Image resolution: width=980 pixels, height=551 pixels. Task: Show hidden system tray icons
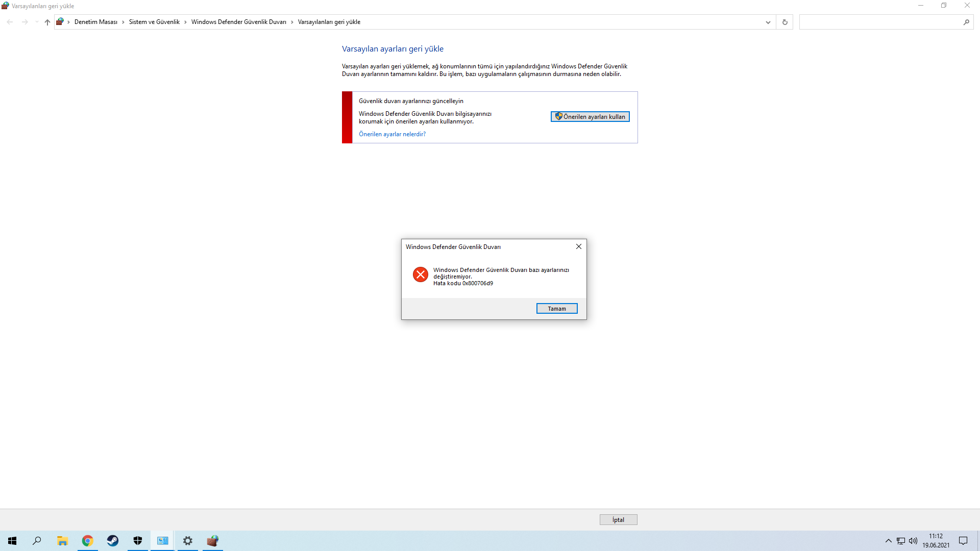(x=888, y=541)
